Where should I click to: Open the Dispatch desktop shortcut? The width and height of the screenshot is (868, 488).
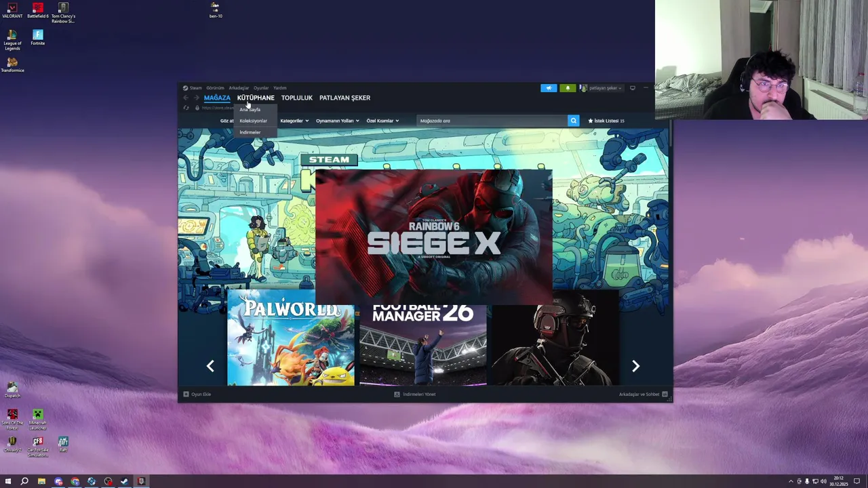[12, 390]
